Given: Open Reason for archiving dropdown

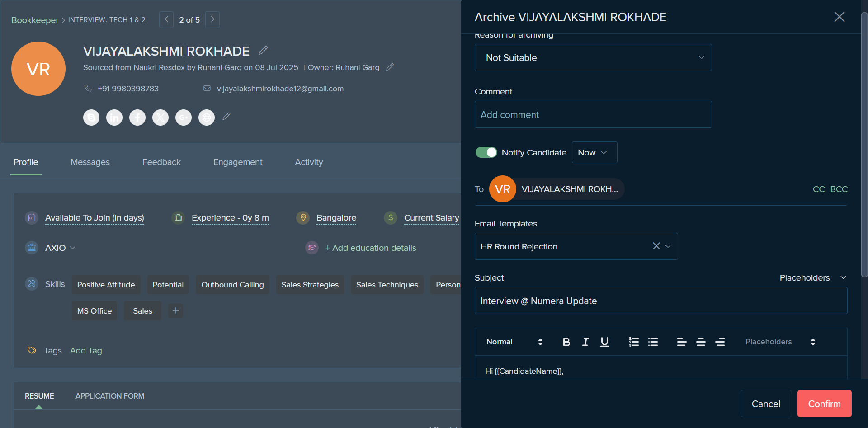Looking at the screenshot, I should 593,57.
